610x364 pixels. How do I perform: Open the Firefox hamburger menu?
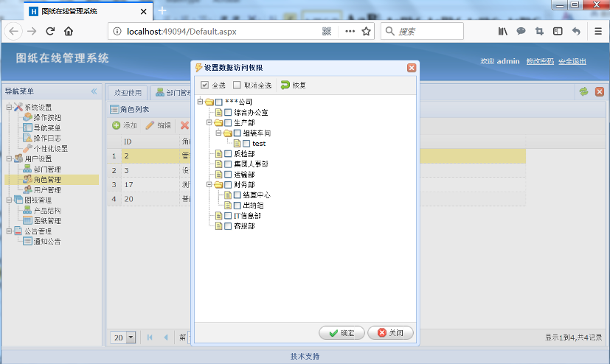coord(597,31)
